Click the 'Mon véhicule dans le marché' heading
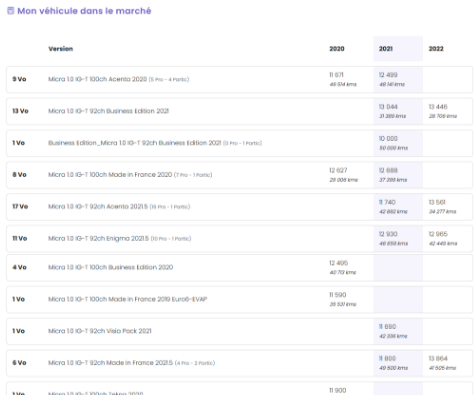 pos(84,11)
